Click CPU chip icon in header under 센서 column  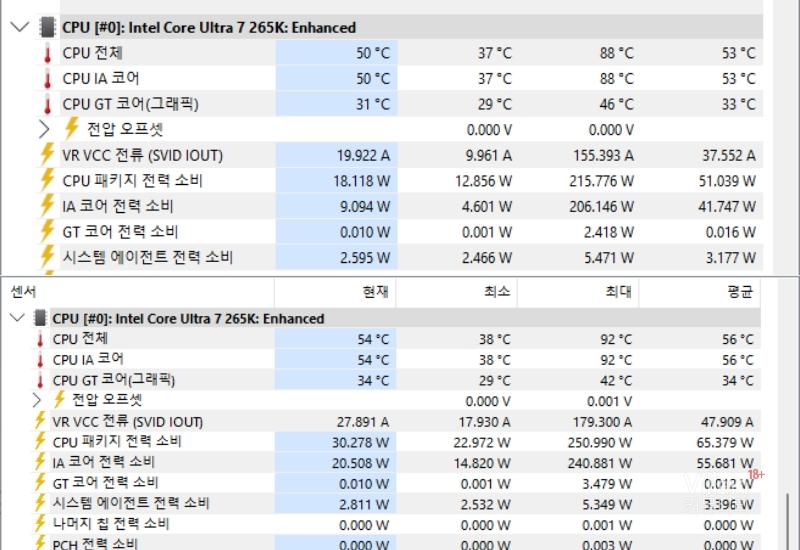[x=40, y=318]
